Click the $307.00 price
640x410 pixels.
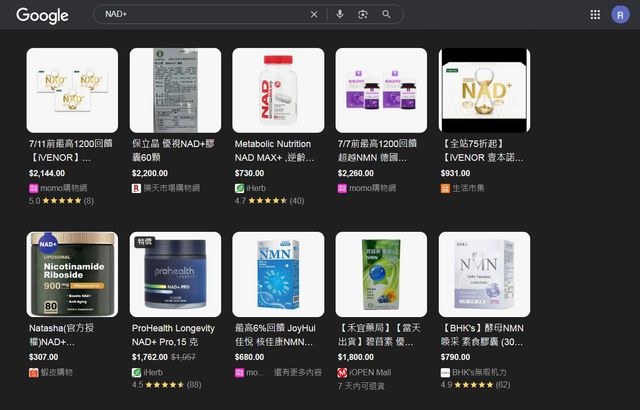(43, 357)
